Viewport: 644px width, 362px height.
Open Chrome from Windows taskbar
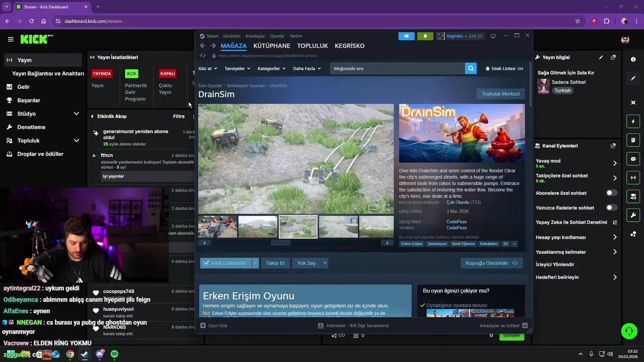click(x=70, y=354)
